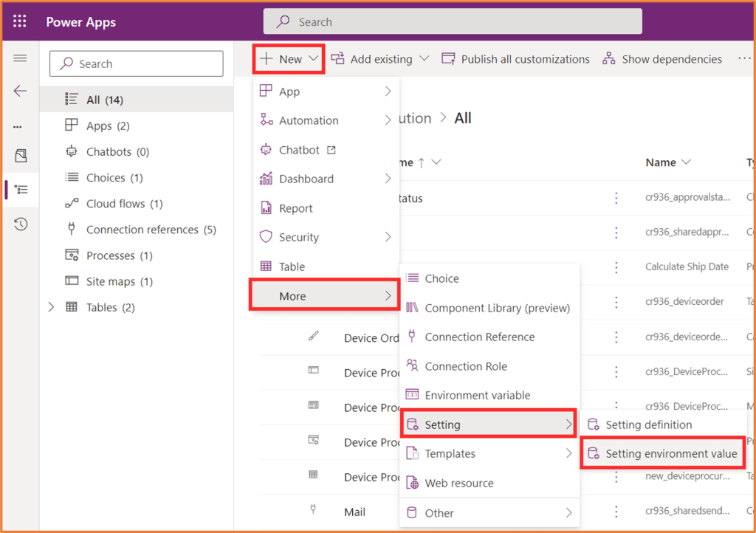Open the History icon in left rail
756x533 pixels.
(x=21, y=224)
